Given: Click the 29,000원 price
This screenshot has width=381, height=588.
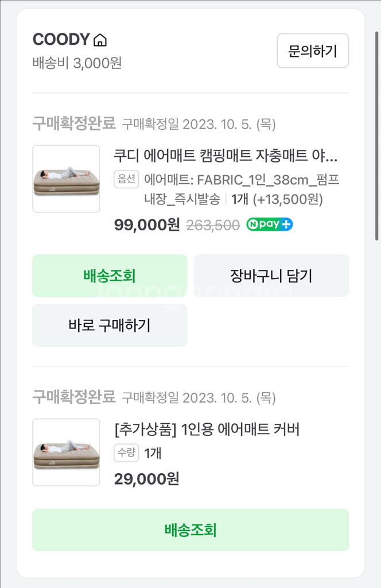Looking at the screenshot, I should click(147, 479).
